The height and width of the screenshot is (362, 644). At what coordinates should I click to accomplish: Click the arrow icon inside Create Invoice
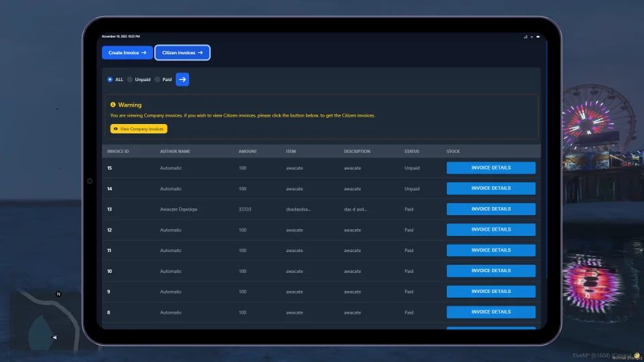[x=144, y=52]
